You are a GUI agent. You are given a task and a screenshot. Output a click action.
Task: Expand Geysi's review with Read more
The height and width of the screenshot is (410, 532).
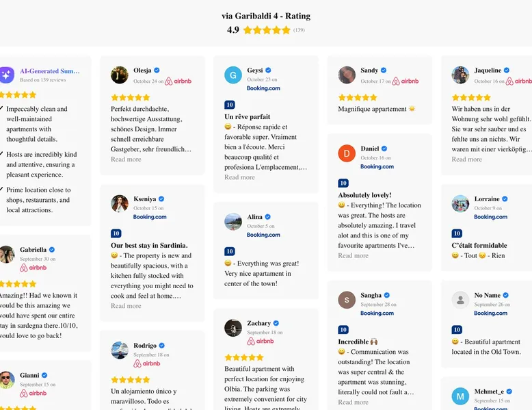pyautogui.click(x=239, y=177)
